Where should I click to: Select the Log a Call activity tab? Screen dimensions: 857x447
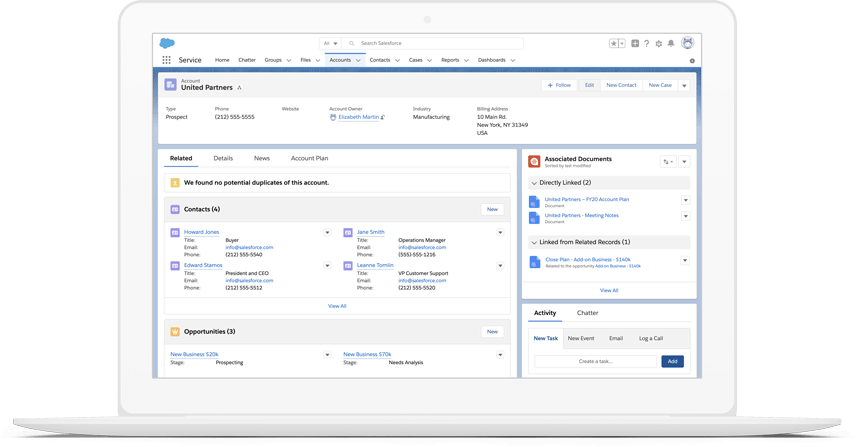point(651,339)
